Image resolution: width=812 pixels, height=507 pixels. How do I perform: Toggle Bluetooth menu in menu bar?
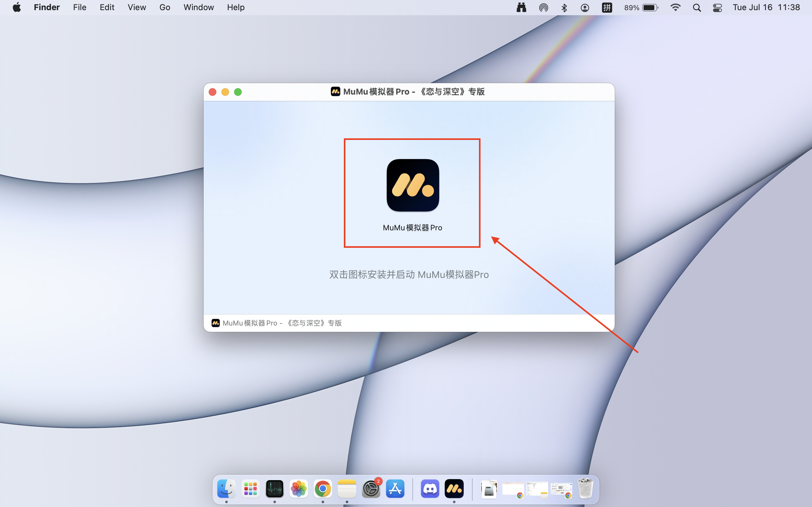click(564, 7)
